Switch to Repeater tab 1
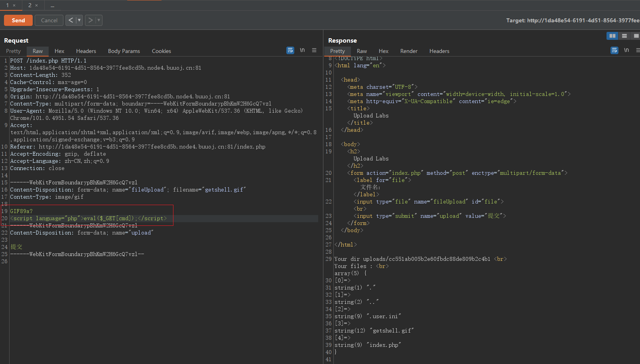Viewport: 640px width, 364px height. [x=7, y=5]
